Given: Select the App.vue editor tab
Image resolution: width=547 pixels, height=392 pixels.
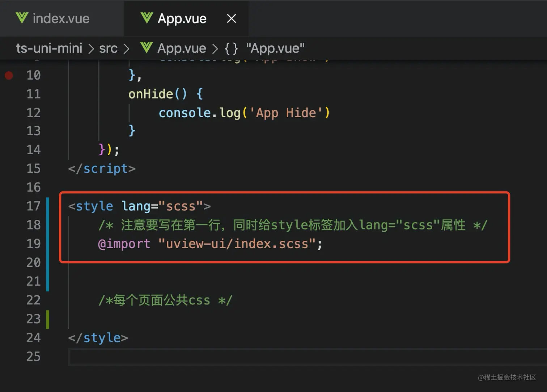Looking at the screenshot, I should (186, 18).
